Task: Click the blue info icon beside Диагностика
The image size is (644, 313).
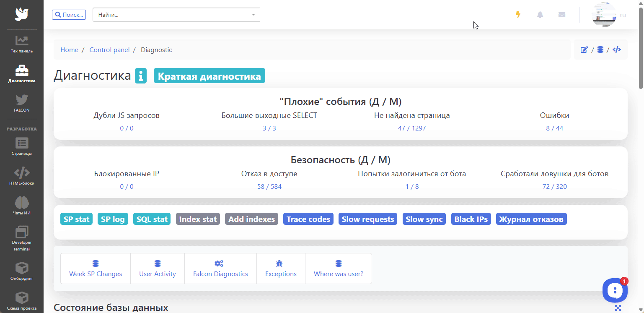Action: pos(141,76)
